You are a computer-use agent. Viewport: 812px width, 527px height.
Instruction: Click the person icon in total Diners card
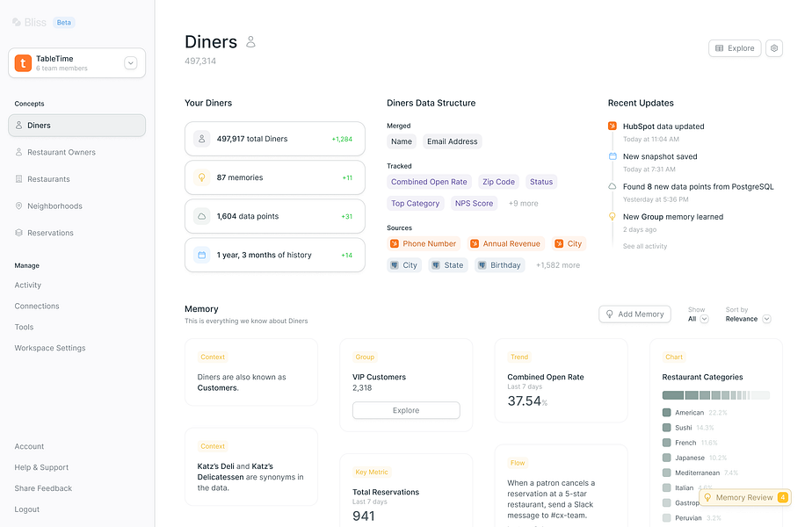point(202,139)
